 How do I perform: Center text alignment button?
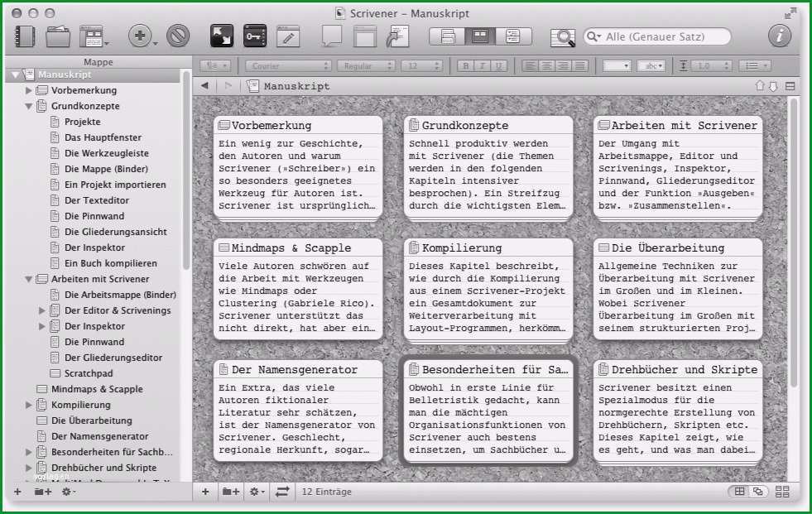546,65
